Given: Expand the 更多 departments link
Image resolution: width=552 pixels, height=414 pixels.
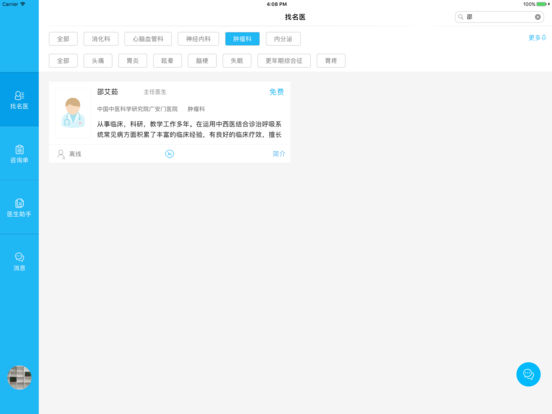Looking at the screenshot, I should tap(537, 38).
